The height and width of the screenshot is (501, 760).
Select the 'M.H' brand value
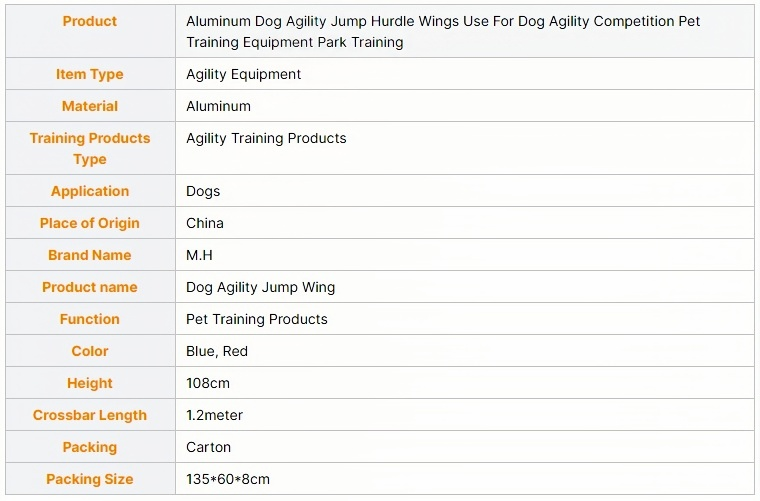pos(199,255)
